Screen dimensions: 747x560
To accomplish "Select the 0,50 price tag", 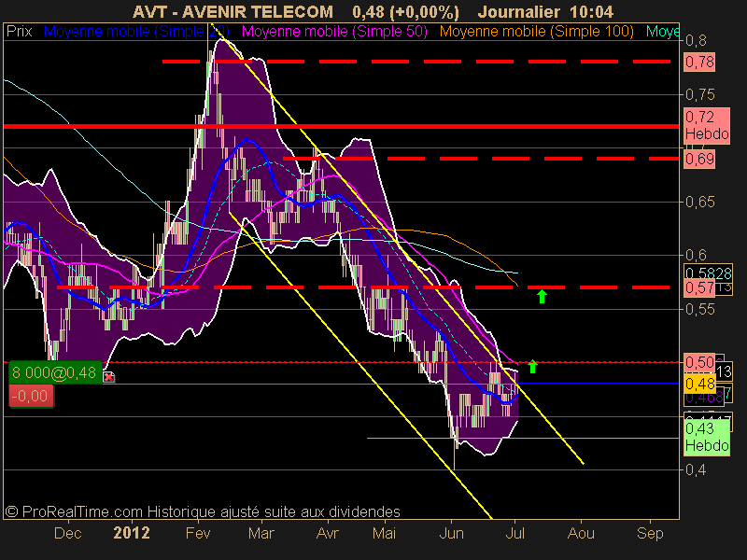I will [699, 362].
